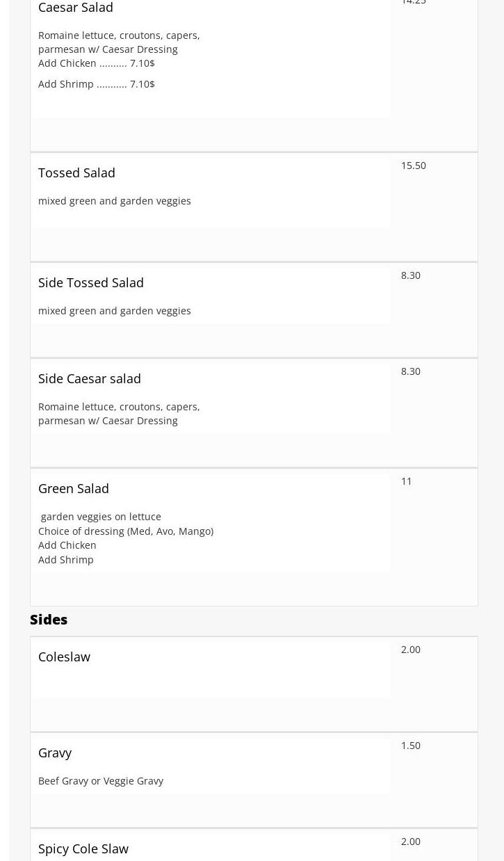Click the Sides section heading
This screenshot has height=861, width=504.
(x=49, y=619)
